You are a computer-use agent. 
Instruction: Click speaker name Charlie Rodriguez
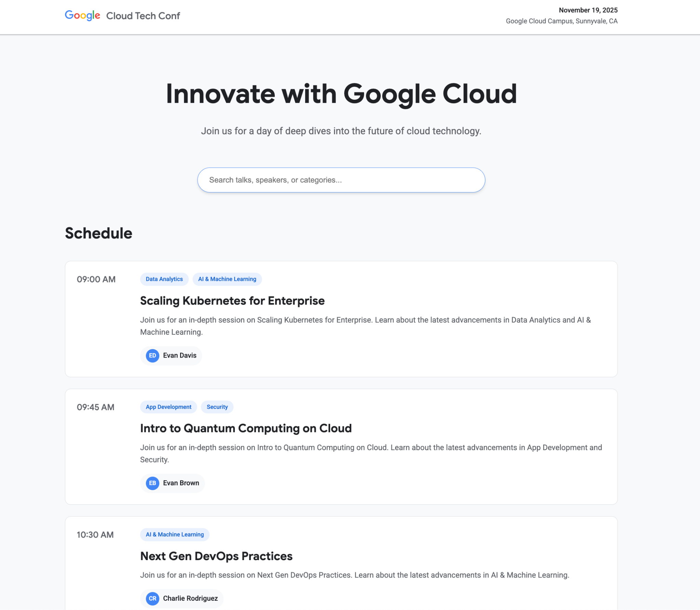190,598
